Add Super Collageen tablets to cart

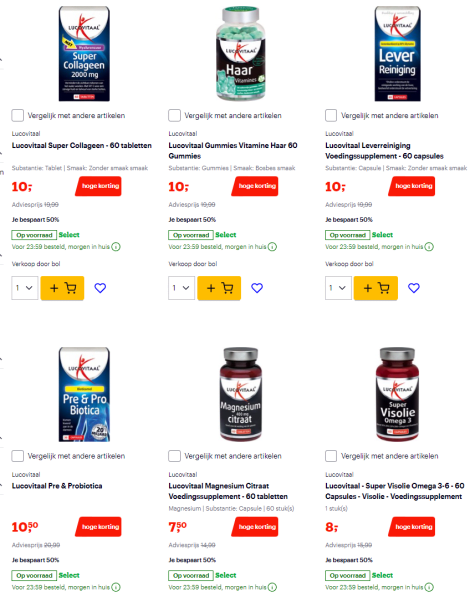coord(62,288)
